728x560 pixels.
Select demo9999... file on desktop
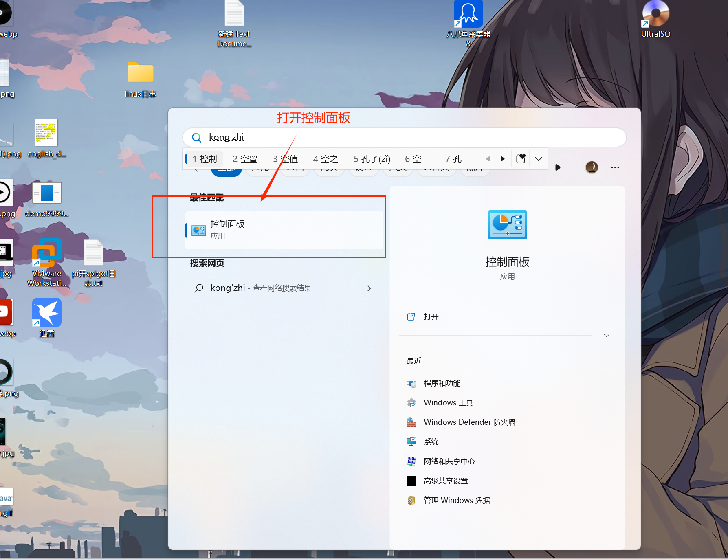[47, 200]
